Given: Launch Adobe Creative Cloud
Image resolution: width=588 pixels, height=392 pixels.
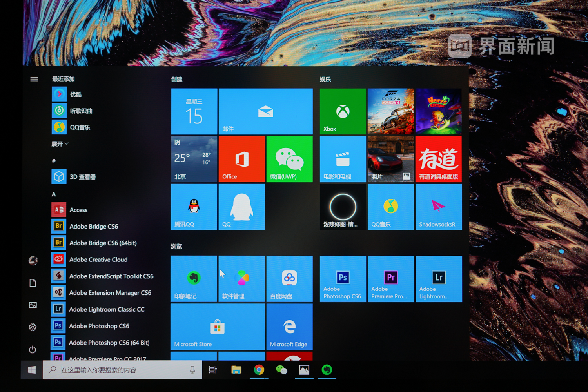Looking at the screenshot, I should tap(89, 259).
